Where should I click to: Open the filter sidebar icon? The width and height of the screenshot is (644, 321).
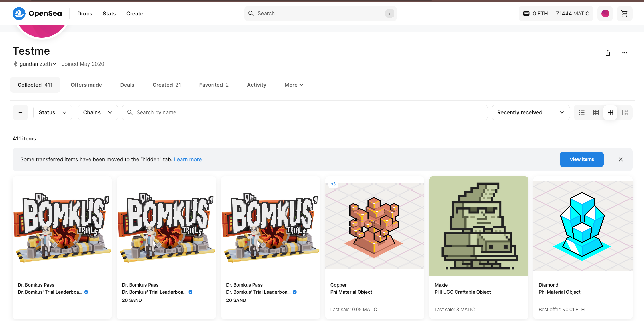[x=20, y=112]
